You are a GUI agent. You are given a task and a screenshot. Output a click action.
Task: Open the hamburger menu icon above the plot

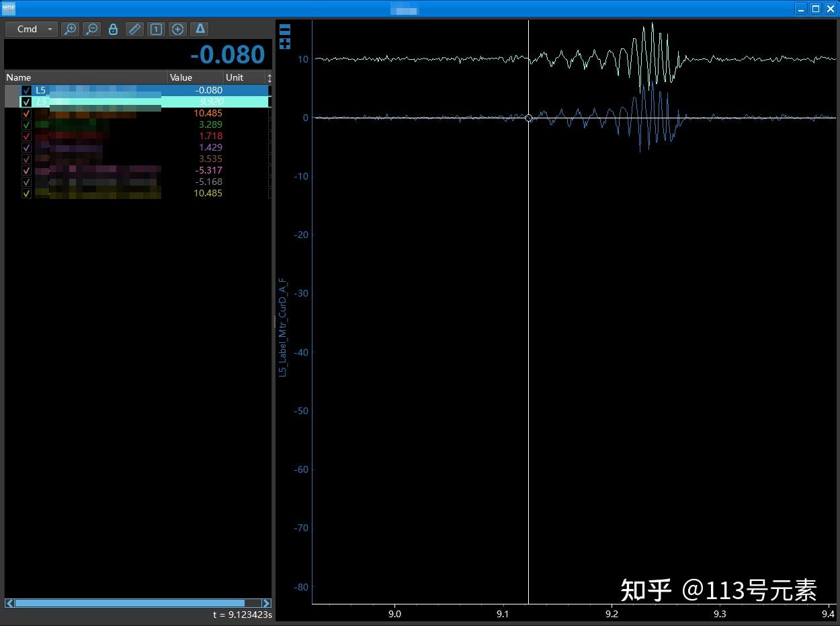point(285,29)
